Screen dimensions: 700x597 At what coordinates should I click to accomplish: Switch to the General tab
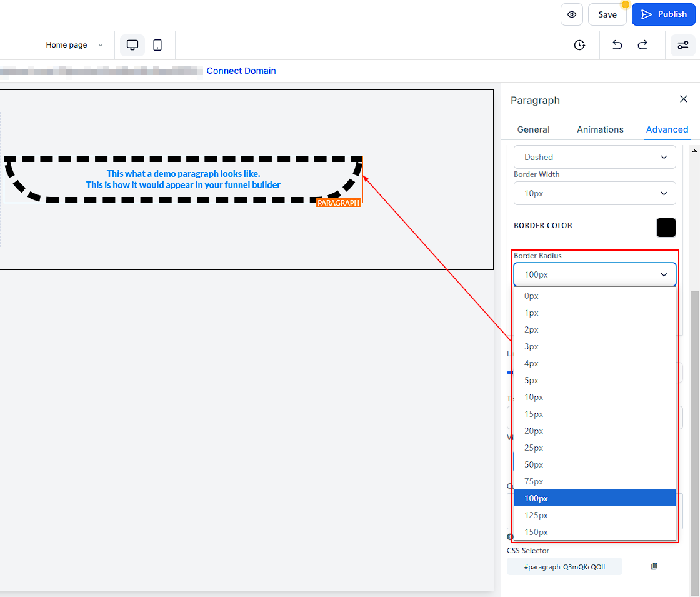(x=533, y=129)
